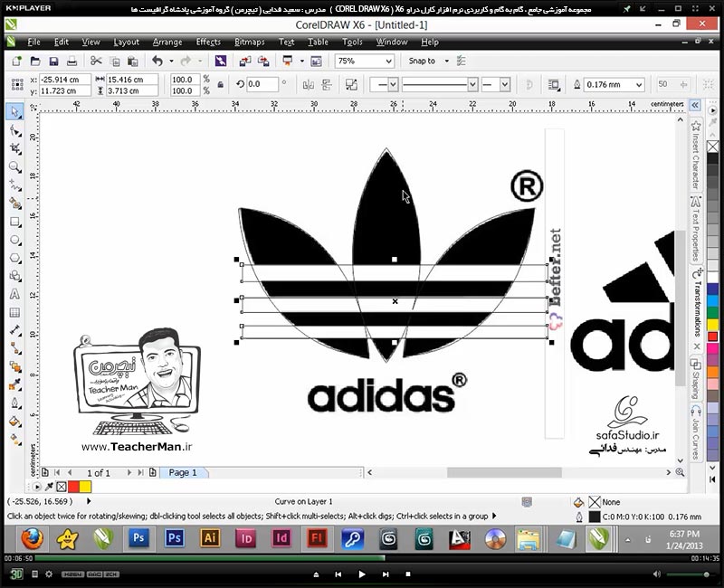Screen dimensions: 724x588
Task: Open the zoom level 75% dropdown
Action: [389, 61]
